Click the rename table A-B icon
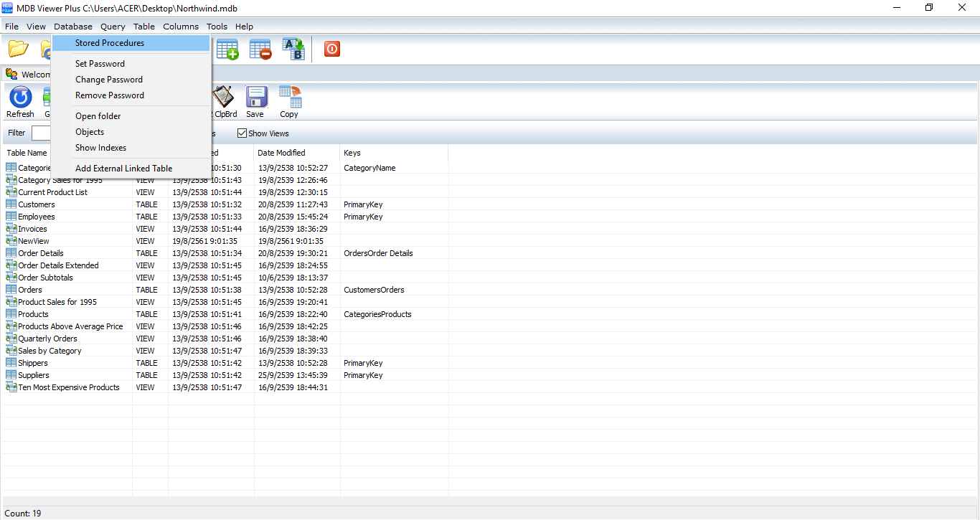The height and width of the screenshot is (520, 980). point(293,49)
